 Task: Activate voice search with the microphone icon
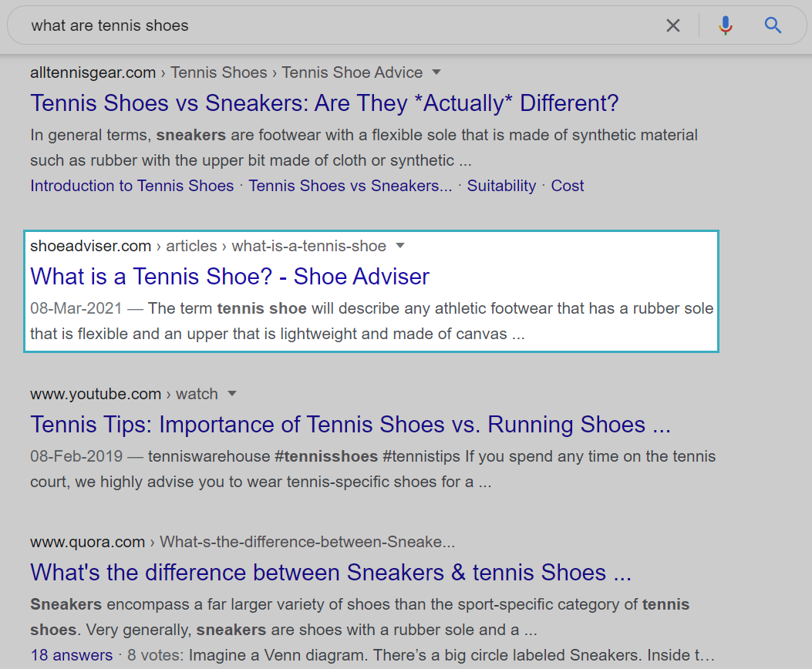point(725,25)
